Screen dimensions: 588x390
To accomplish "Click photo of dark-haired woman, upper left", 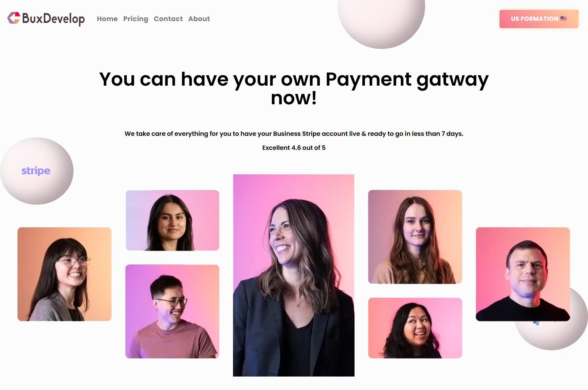I will tap(172, 220).
